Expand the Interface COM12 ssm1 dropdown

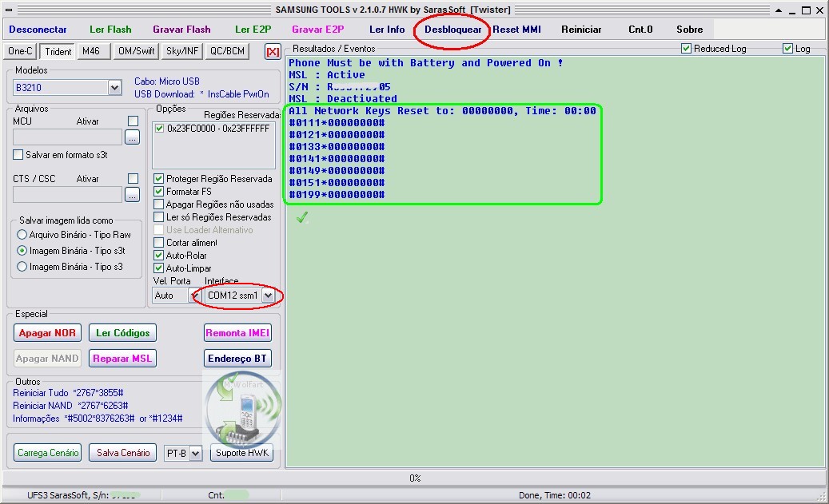[268, 296]
